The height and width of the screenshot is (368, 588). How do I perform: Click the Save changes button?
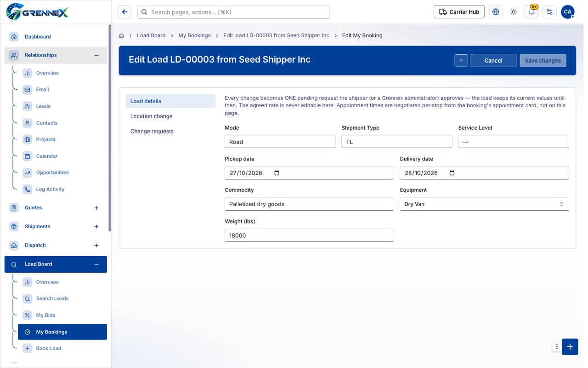point(543,61)
